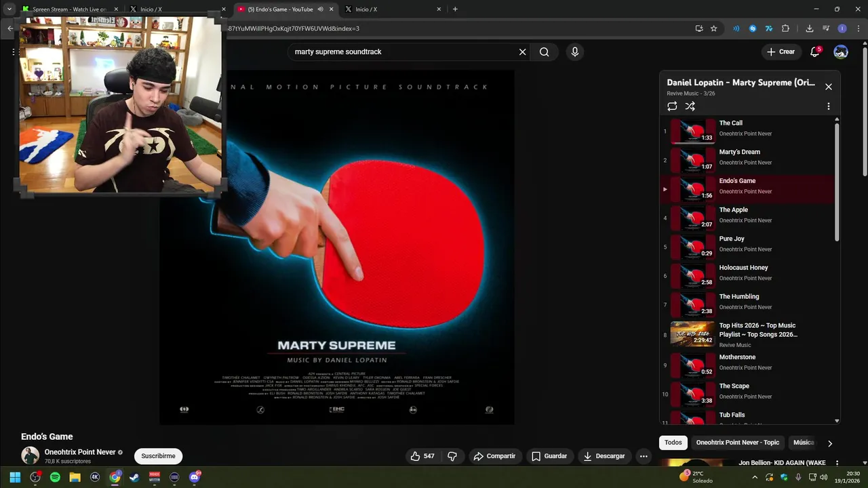Open OBS Studio from the taskbar
The height and width of the screenshot is (488, 868).
pyautogui.click(x=35, y=477)
